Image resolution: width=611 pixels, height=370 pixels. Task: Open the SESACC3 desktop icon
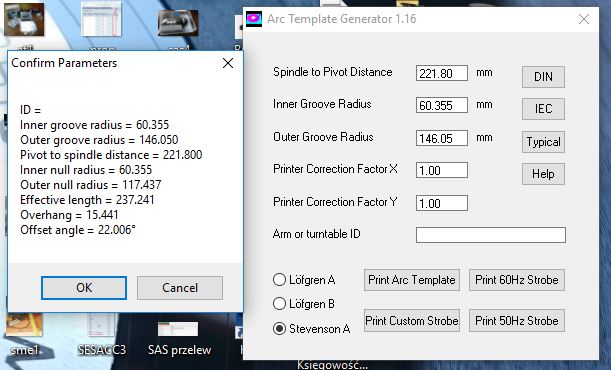[x=102, y=335]
